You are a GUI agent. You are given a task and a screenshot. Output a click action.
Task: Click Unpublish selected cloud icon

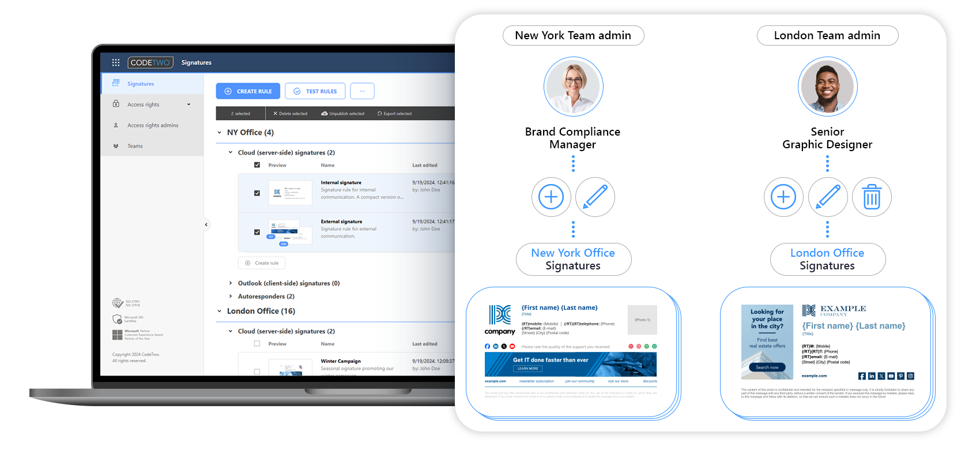pos(325,114)
